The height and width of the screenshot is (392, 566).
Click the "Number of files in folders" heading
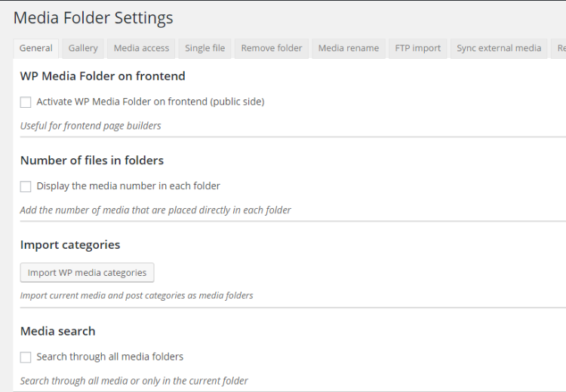point(91,161)
